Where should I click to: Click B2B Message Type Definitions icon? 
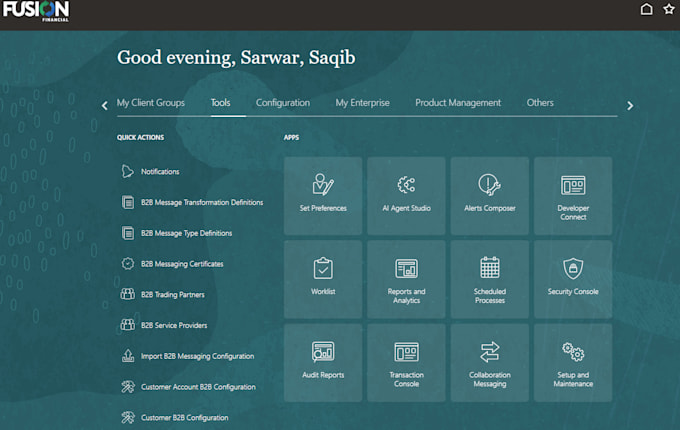(128, 233)
